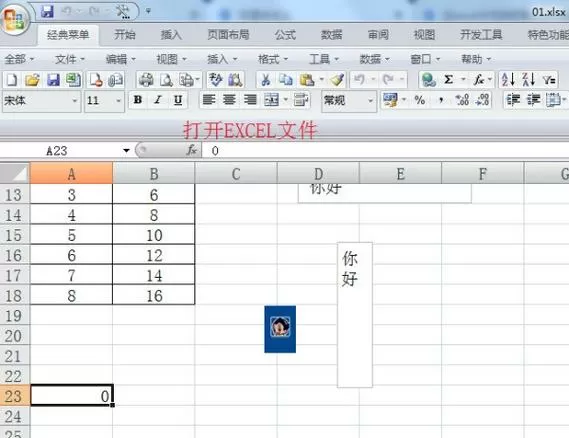Toggle Align Right for the cell
Image resolution: width=569 pixels, height=438 pixels.
coord(250,100)
